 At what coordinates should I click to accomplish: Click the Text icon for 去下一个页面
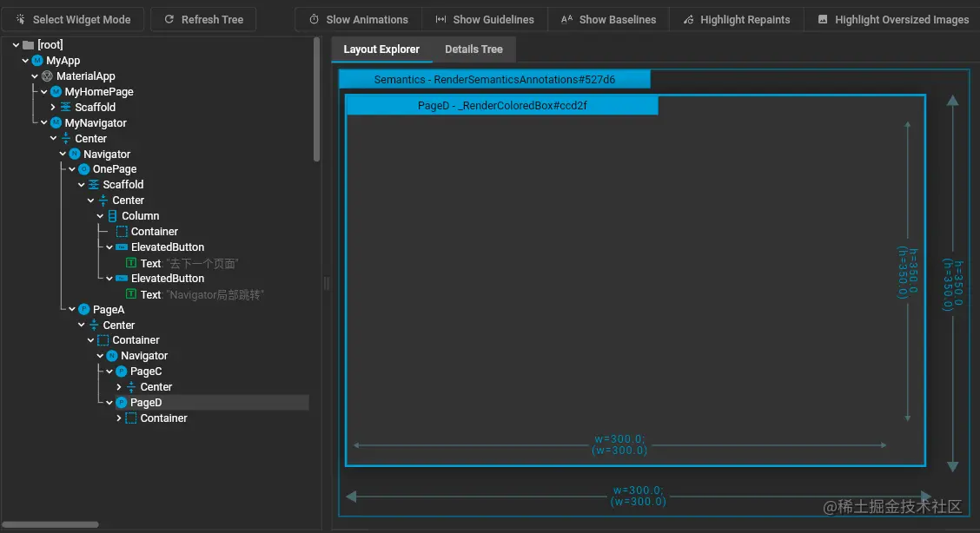[131, 263]
